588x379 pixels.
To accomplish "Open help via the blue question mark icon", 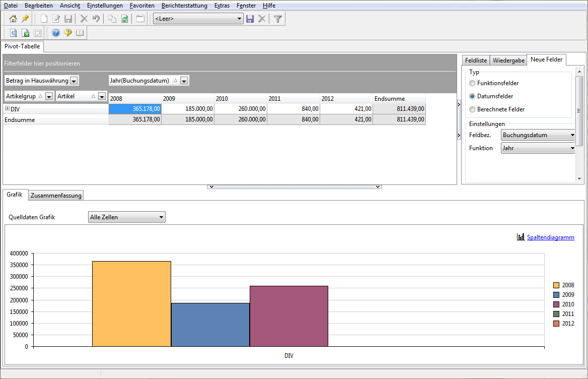I will pos(56,33).
